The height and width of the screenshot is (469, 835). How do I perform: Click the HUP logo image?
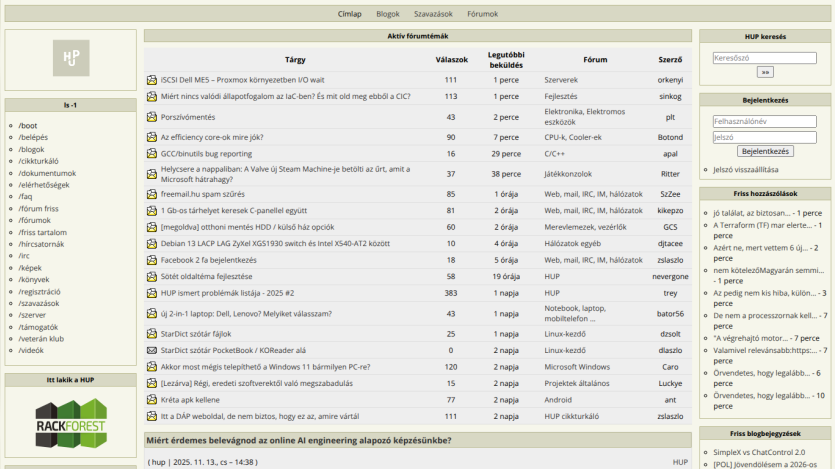coord(71,58)
